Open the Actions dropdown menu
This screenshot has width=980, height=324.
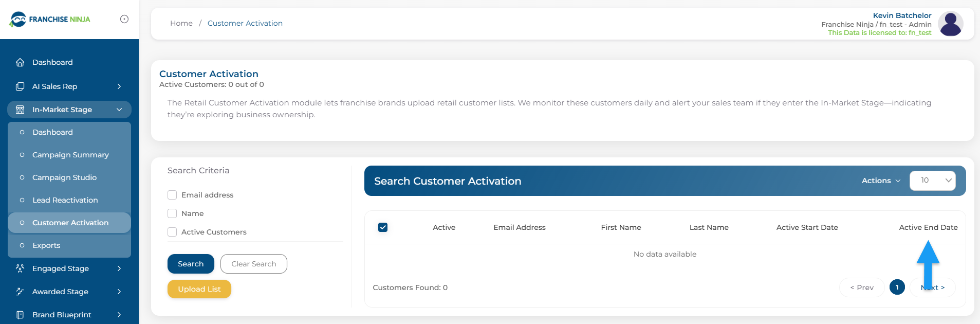point(881,181)
